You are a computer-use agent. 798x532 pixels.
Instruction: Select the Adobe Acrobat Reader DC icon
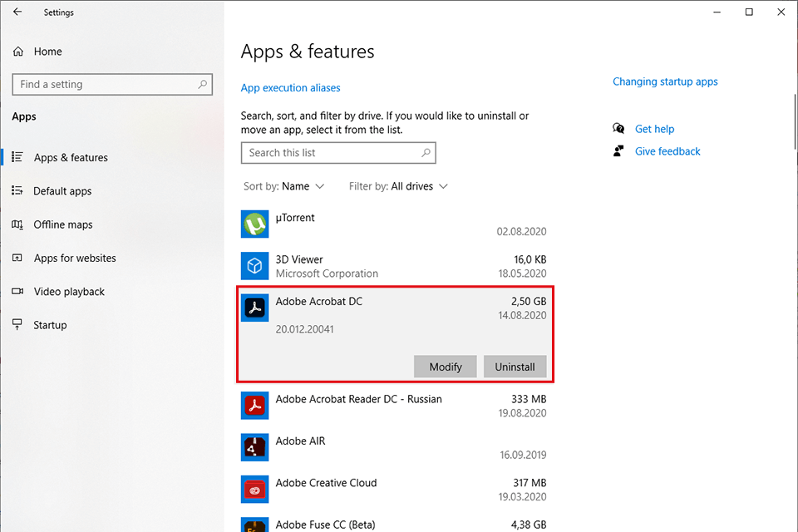(254, 406)
